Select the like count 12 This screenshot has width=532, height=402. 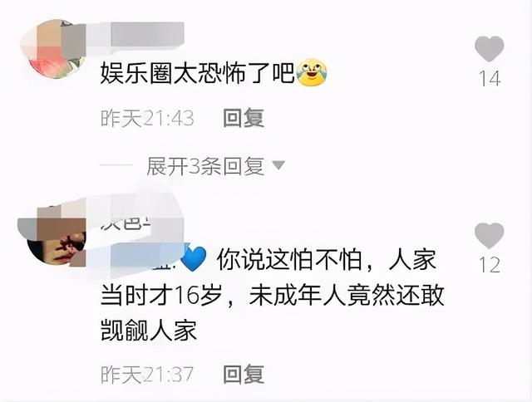pyautogui.click(x=490, y=265)
